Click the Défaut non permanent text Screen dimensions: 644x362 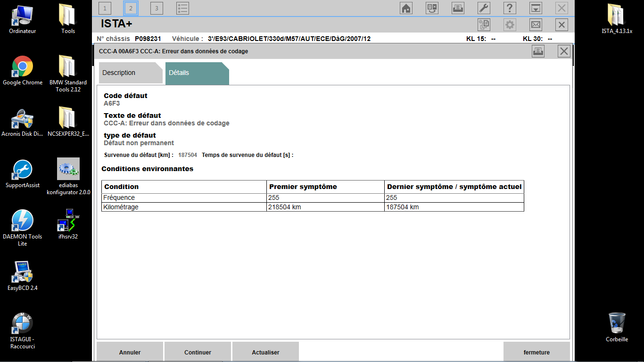(x=139, y=143)
